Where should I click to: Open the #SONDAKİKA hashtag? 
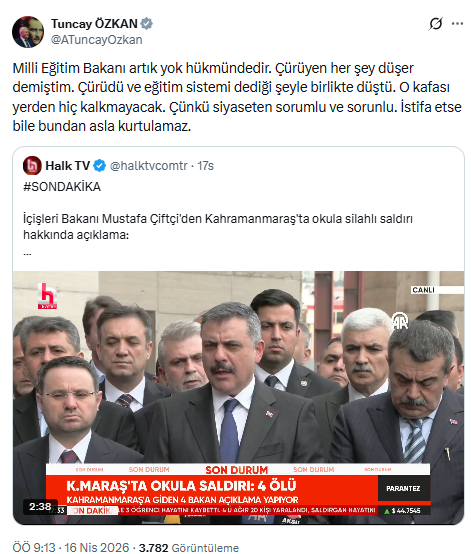pyautogui.click(x=62, y=187)
